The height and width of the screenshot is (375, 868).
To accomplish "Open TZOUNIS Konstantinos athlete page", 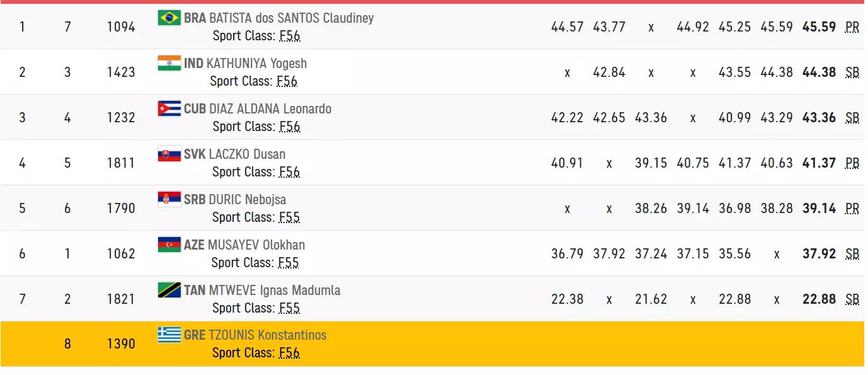I will coord(267,336).
